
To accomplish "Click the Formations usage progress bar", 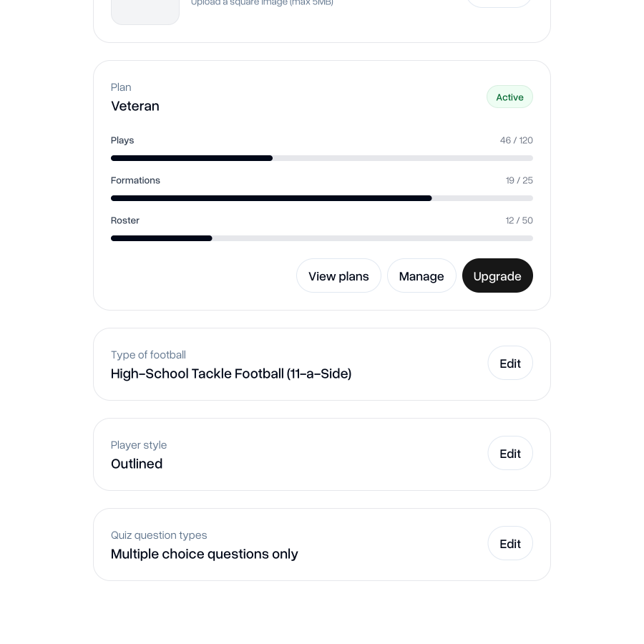I will coord(322,198).
